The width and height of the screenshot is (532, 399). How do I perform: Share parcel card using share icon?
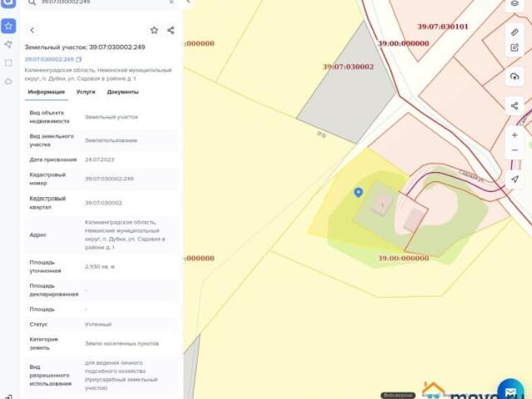[170, 30]
